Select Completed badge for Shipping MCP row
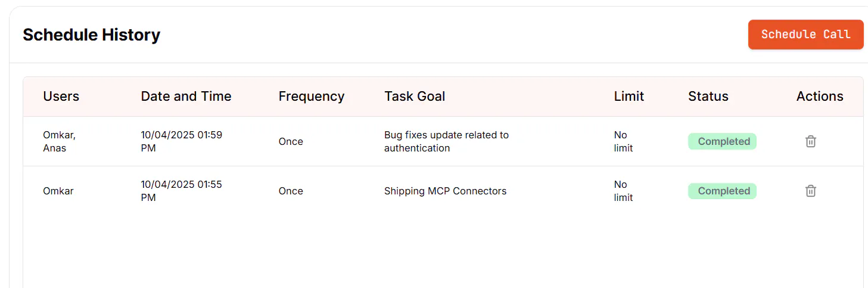Screen dimensions: 868x288 tap(722, 191)
